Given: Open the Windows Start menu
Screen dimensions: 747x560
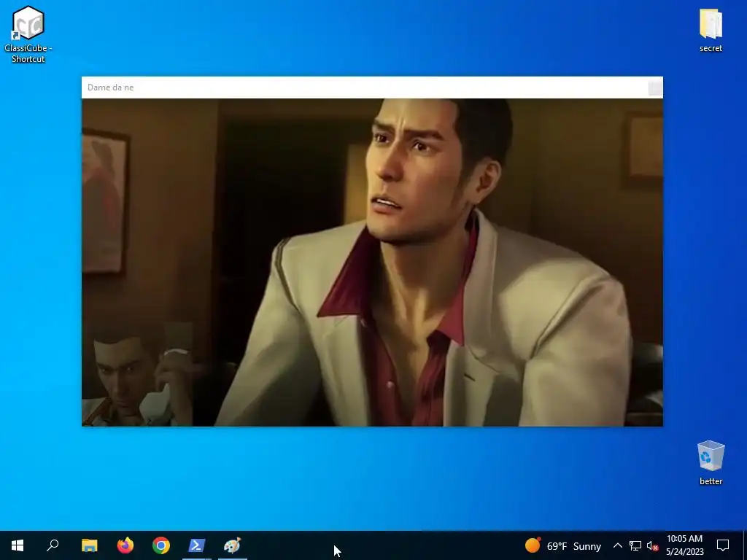Looking at the screenshot, I should [x=18, y=545].
